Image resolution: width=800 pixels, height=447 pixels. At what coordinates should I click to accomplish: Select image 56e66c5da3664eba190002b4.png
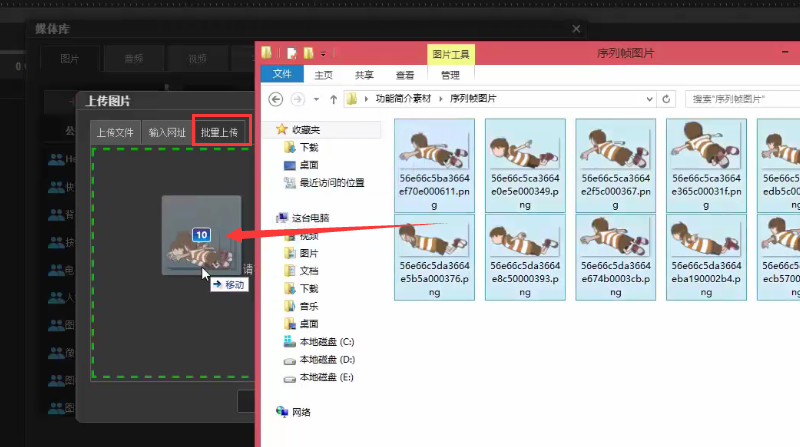tap(706, 257)
